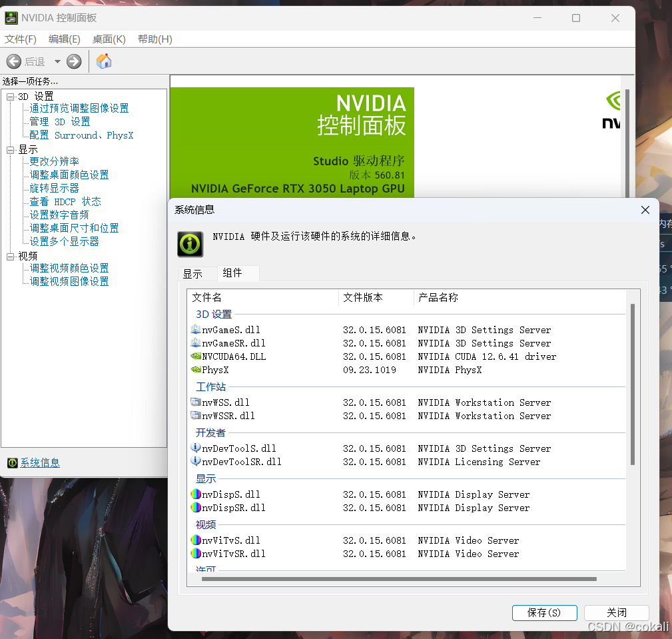Click the nvDispS.dll color icon
The height and width of the screenshot is (639, 672).
click(195, 494)
